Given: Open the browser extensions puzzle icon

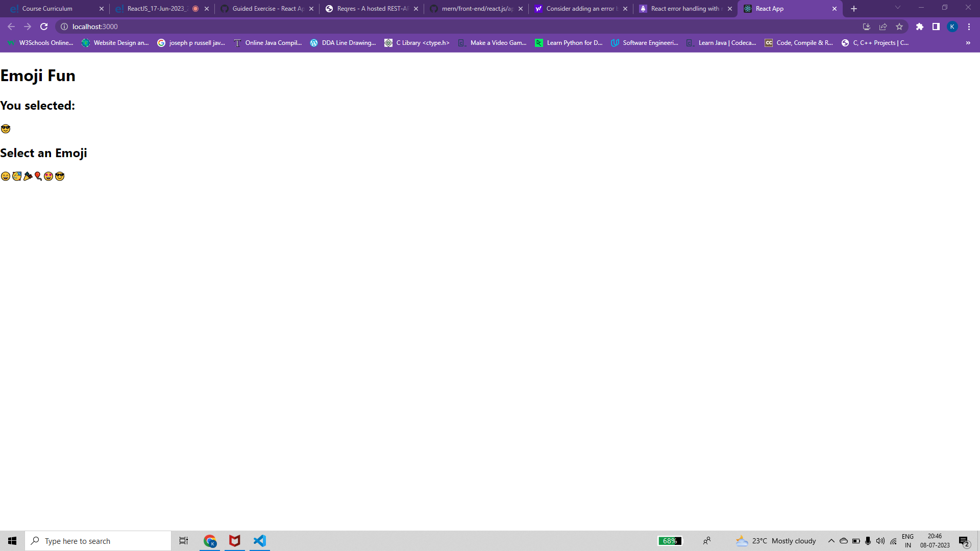Looking at the screenshot, I should coord(920,27).
